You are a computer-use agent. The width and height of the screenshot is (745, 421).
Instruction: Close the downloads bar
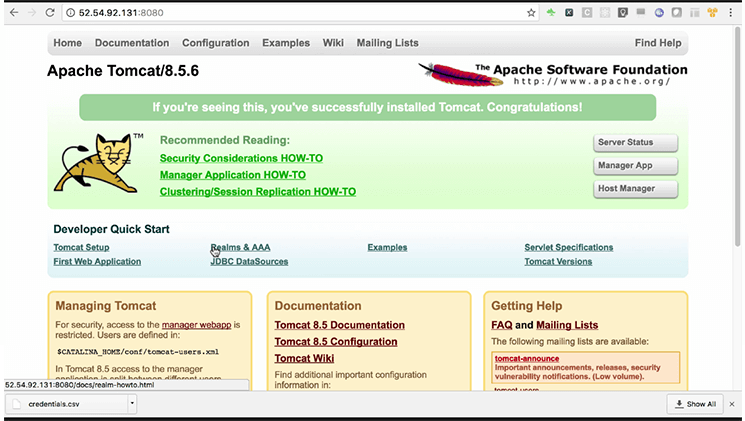[x=732, y=404]
